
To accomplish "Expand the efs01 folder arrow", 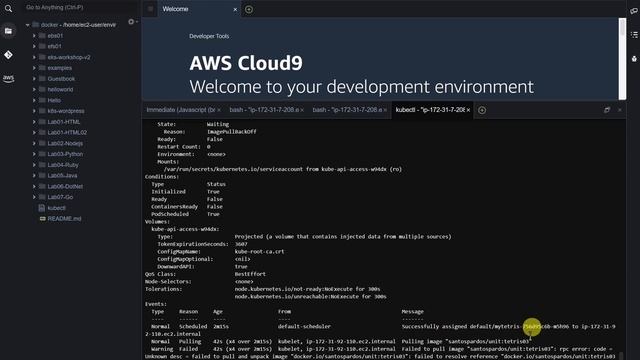I will tap(34, 47).
